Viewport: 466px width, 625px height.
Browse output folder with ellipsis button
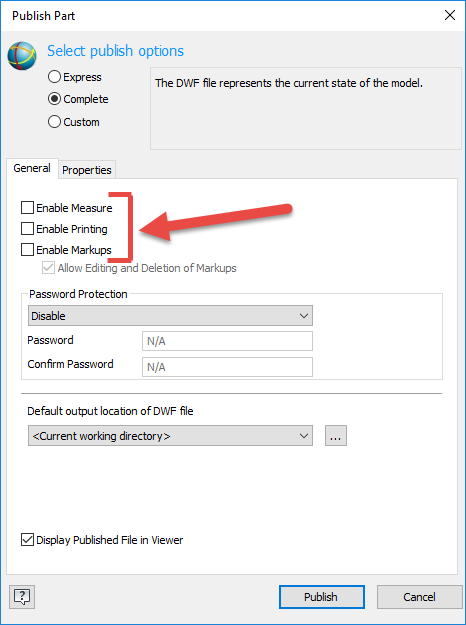click(336, 436)
